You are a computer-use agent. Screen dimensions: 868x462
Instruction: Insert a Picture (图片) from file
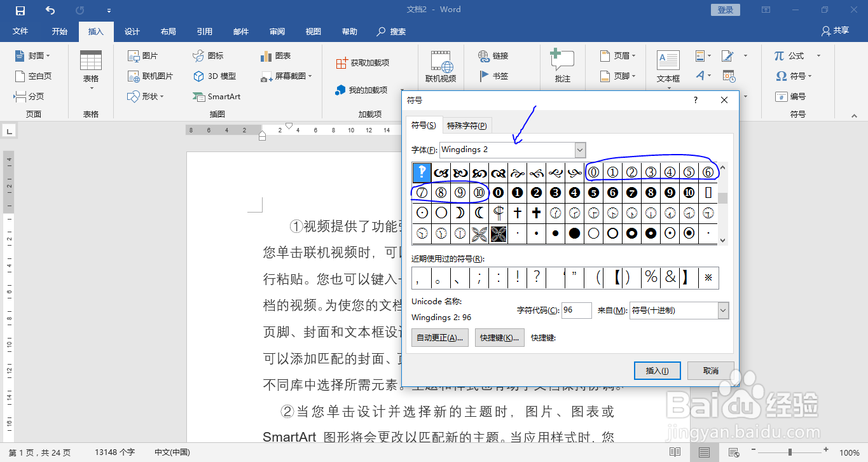click(x=143, y=56)
